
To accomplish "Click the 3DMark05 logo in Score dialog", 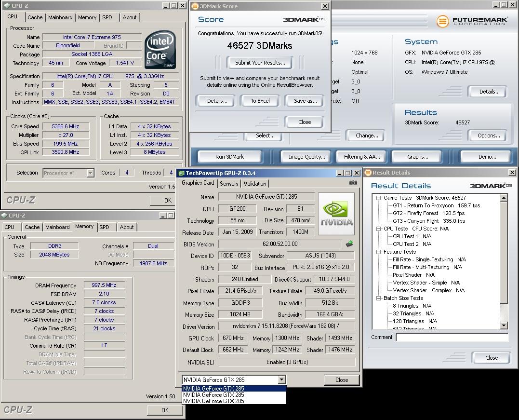I will pyautogui.click(x=304, y=19).
